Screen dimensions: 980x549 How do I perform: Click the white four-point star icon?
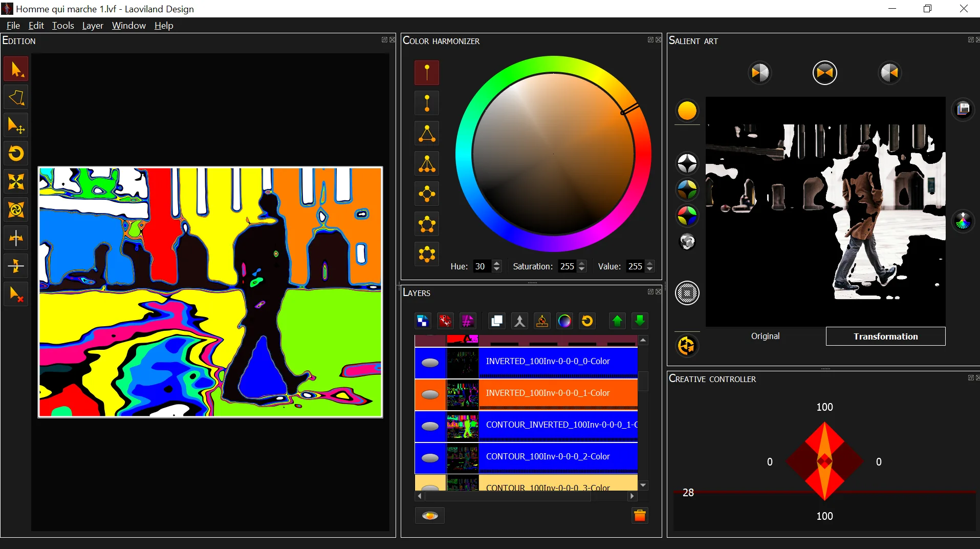tap(687, 164)
